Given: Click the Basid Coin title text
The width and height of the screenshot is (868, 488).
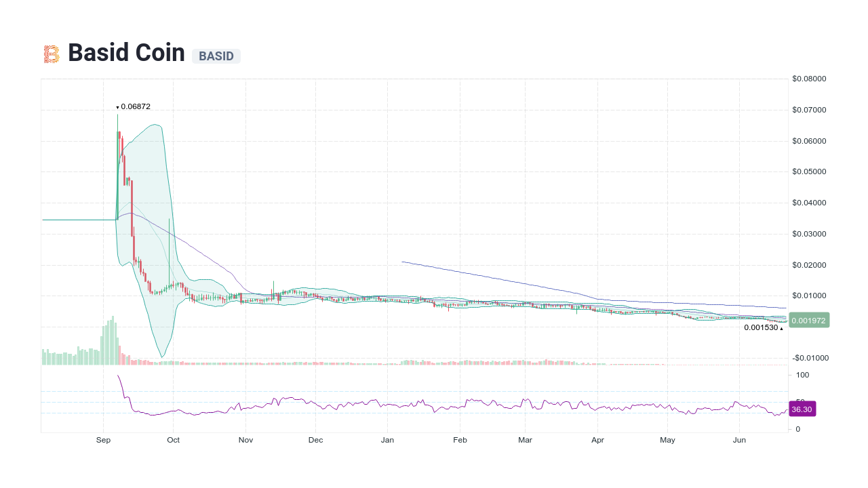Looking at the screenshot, I should (x=126, y=53).
